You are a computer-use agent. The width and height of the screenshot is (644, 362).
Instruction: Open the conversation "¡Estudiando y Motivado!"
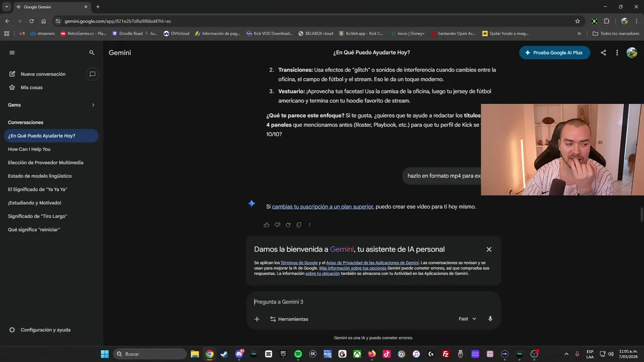tap(35, 203)
